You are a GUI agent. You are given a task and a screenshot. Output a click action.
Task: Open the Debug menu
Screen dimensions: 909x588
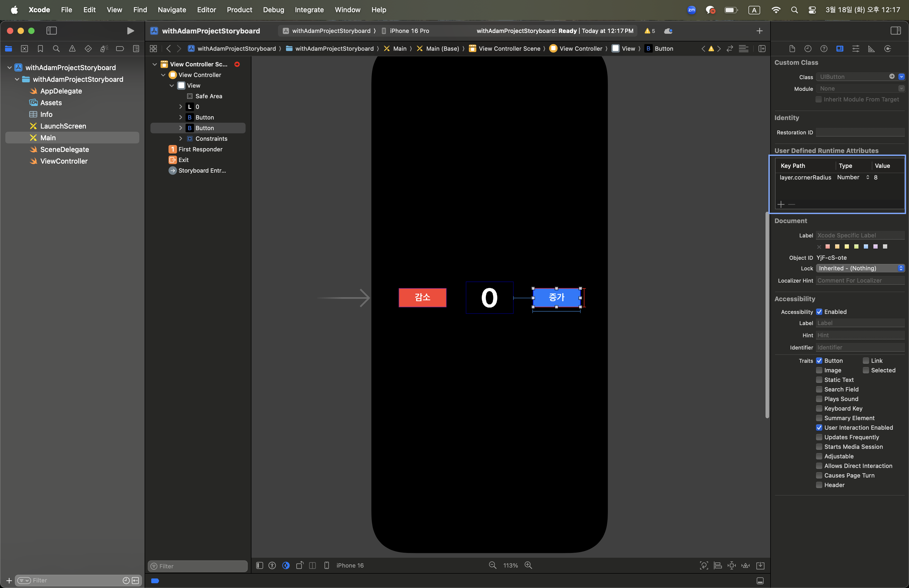pos(273,10)
